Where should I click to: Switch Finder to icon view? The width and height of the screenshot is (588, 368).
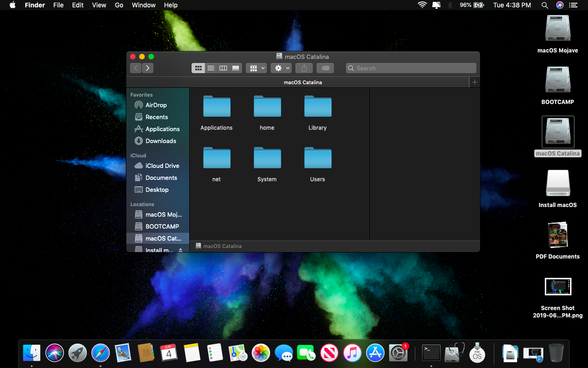click(x=198, y=68)
